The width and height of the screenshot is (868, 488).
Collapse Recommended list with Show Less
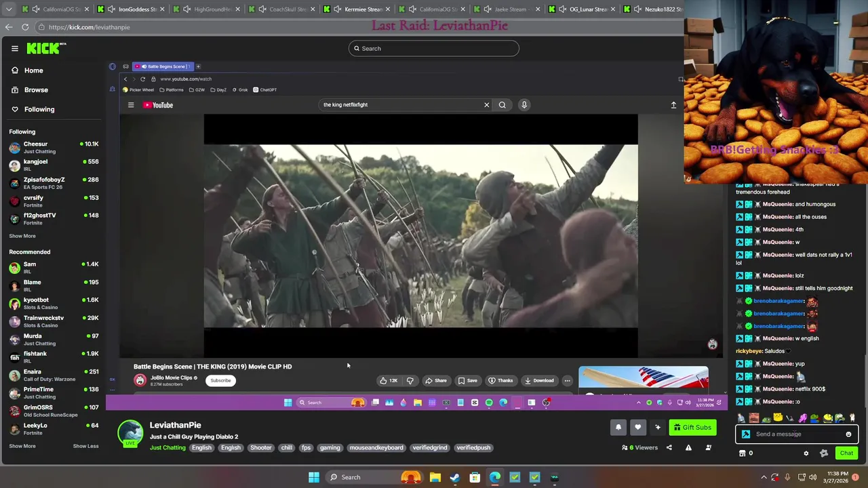(85, 446)
